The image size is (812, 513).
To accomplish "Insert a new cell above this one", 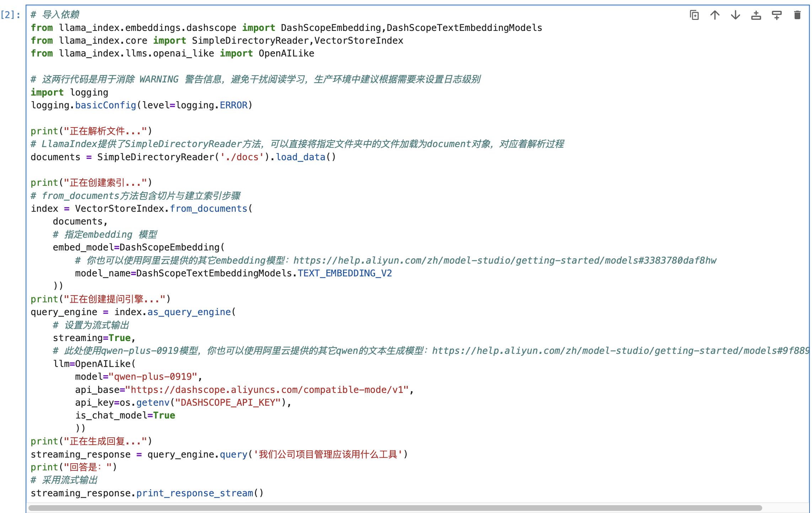I will click(756, 15).
